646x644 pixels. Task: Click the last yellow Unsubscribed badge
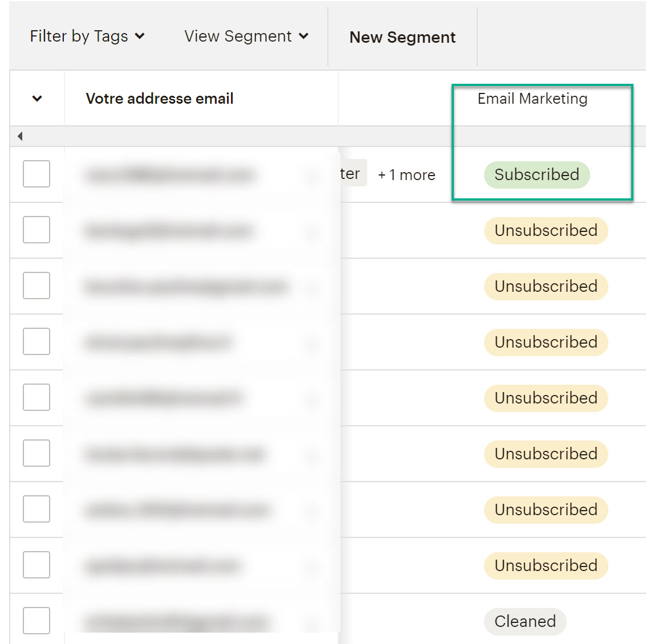pos(546,565)
